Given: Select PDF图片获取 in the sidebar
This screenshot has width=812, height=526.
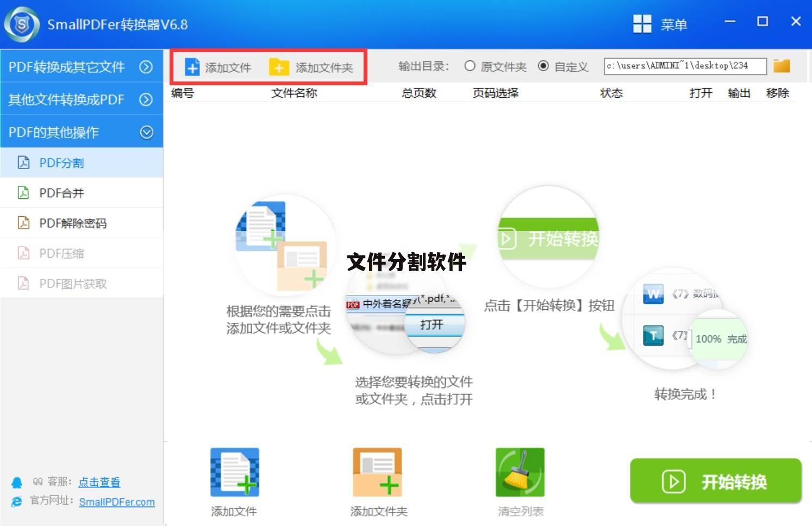Looking at the screenshot, I should click(82, 283).
